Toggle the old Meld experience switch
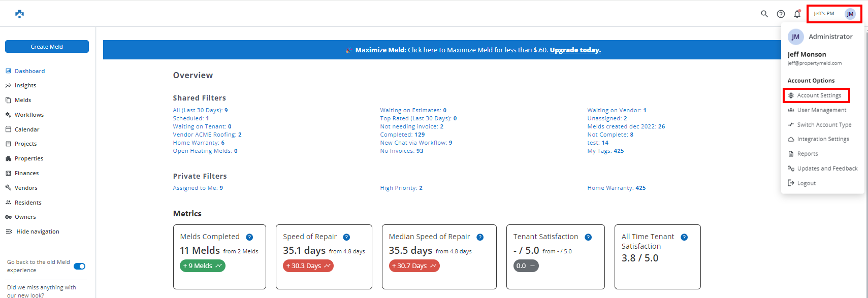The image size is (868, 298). click(x=79, y=266)
